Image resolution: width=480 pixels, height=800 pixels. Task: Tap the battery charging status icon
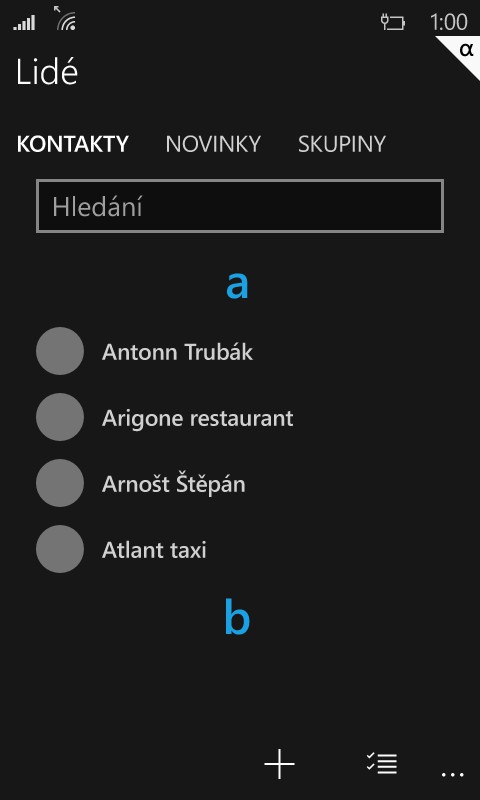point(393,22)
